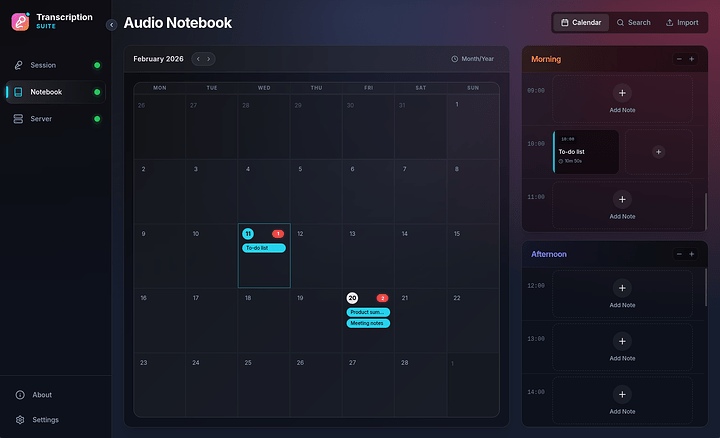Expand the Afternoon section with the plus button
Image resolution: width=720 pixels, height=438 pixels.
point(692,254)
